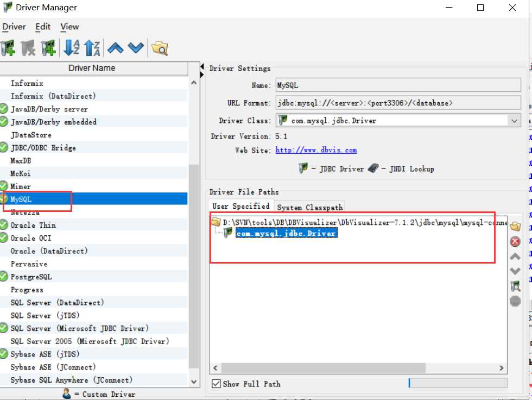This screenshot has width=532, height=400.
Task: Click the URL Format input field
Action: (x=398, y=103)
